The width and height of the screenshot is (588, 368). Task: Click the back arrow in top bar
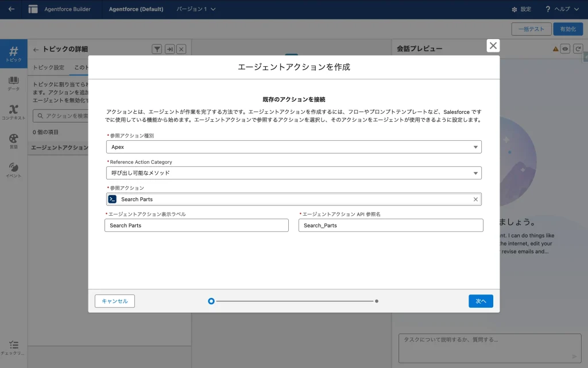click(x=11, y=9)
